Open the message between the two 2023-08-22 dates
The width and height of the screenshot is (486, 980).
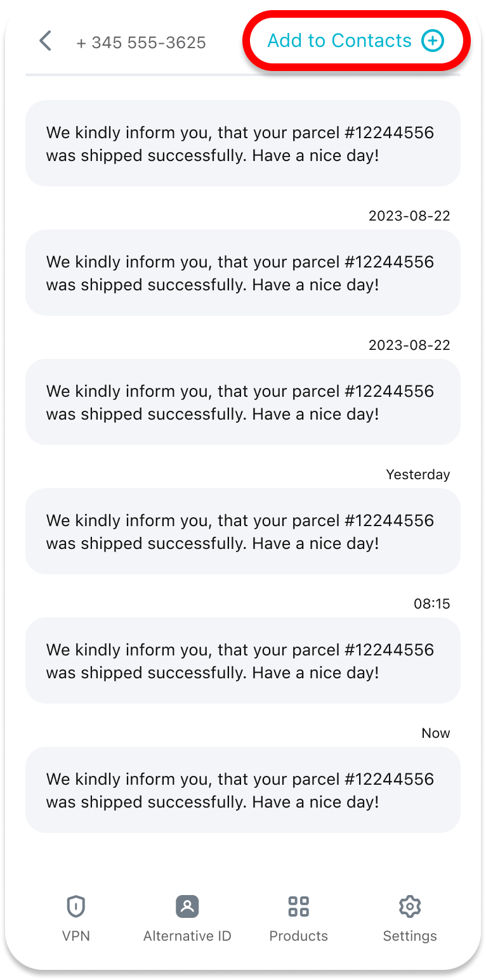242,273
